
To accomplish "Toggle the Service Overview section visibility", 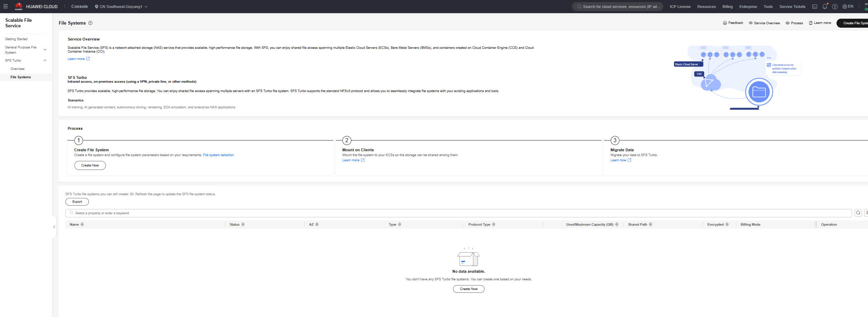I will [764, 23].
